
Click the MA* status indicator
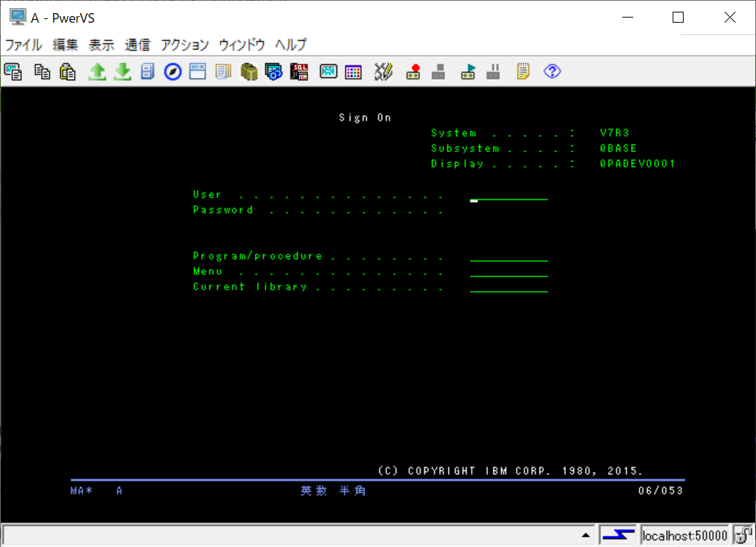(81, 491)
